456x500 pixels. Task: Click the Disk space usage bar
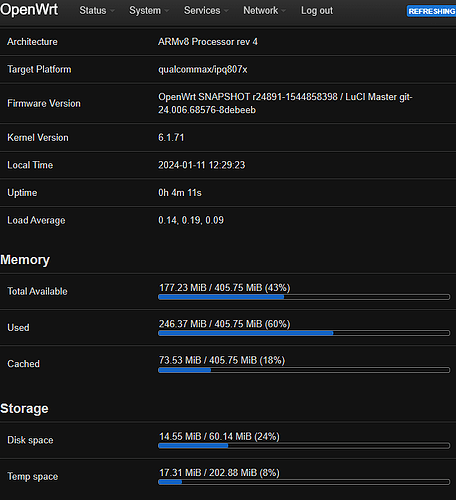pos(304,446)
